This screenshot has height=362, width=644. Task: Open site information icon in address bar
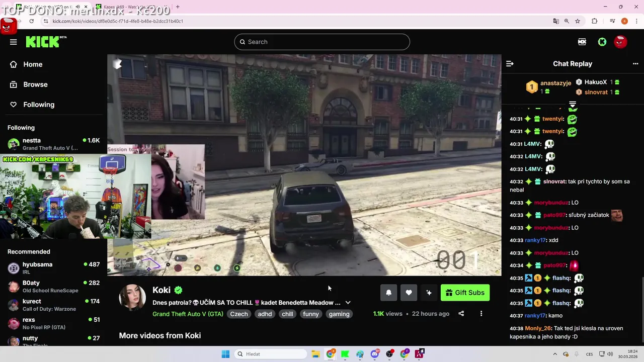[46, 21]
